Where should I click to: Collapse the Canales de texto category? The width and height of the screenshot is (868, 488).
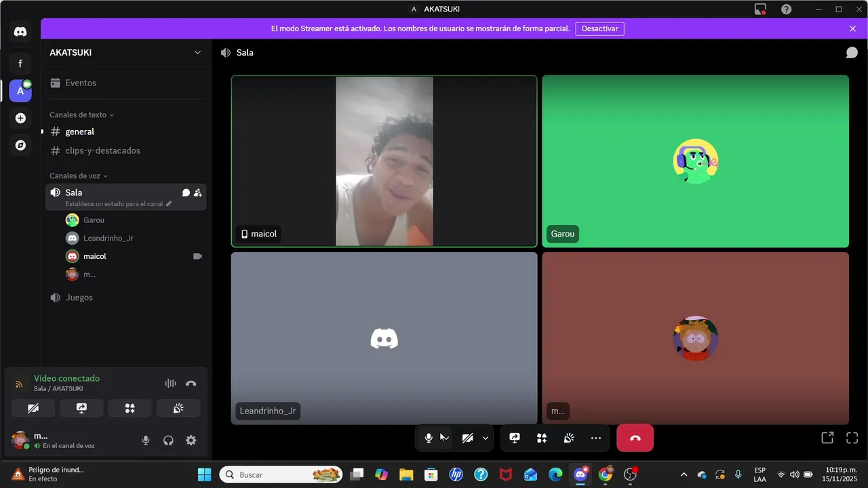tap(82, 115)
